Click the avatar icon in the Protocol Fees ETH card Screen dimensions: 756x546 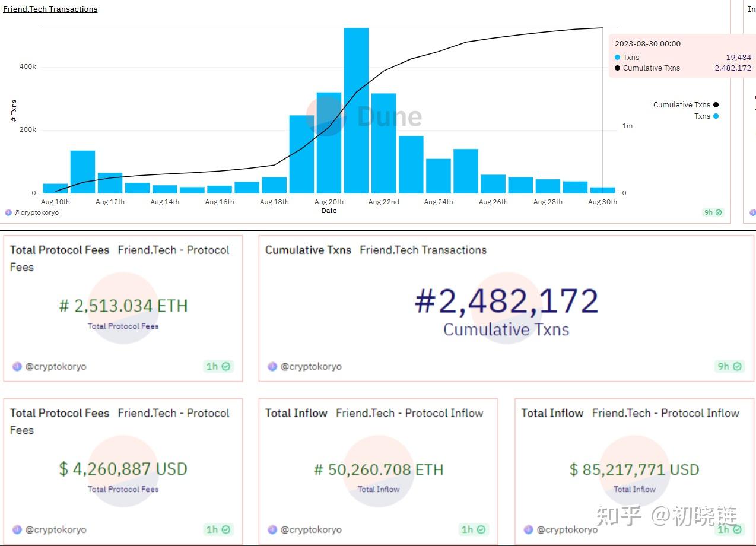click(x=17, y=366)
